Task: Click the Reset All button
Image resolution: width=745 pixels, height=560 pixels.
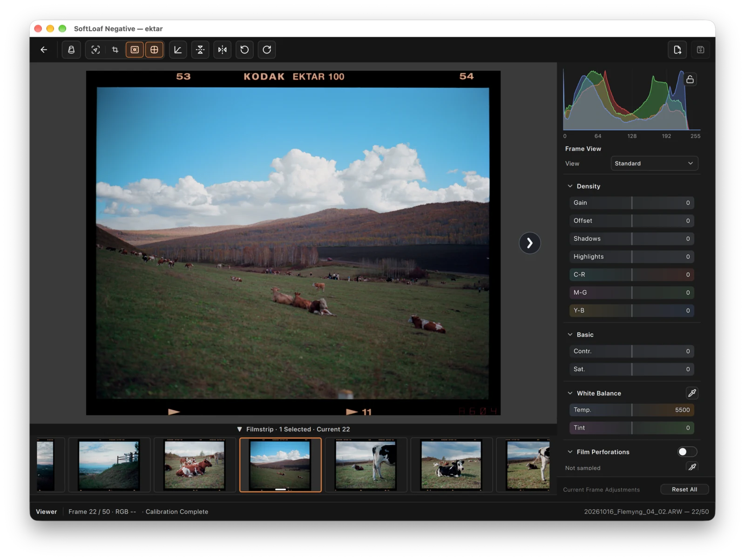Action: 684,489
